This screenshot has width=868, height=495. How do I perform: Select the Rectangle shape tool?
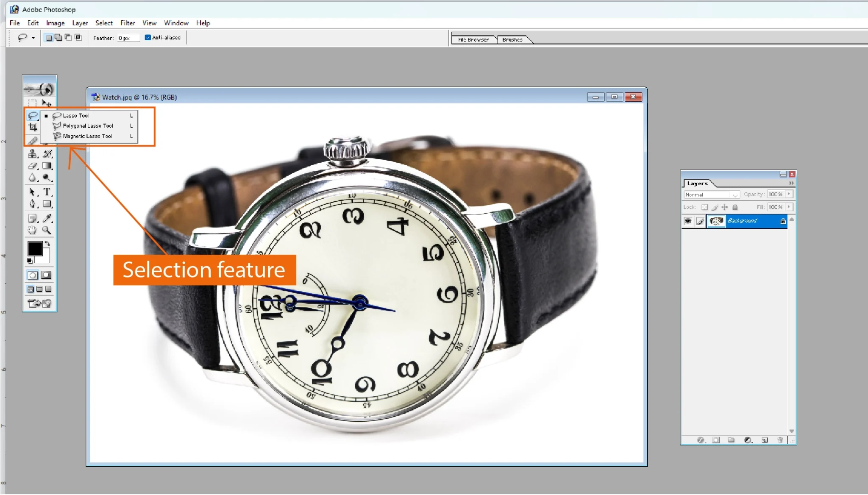pos(47,204)
